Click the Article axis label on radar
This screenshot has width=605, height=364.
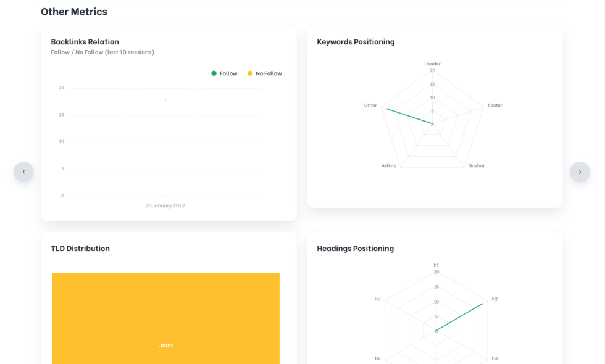pyautogui.click(x=389, y=166)
